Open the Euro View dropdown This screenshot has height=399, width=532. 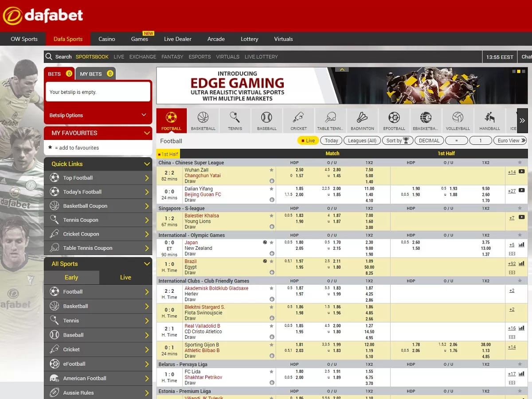511,140
